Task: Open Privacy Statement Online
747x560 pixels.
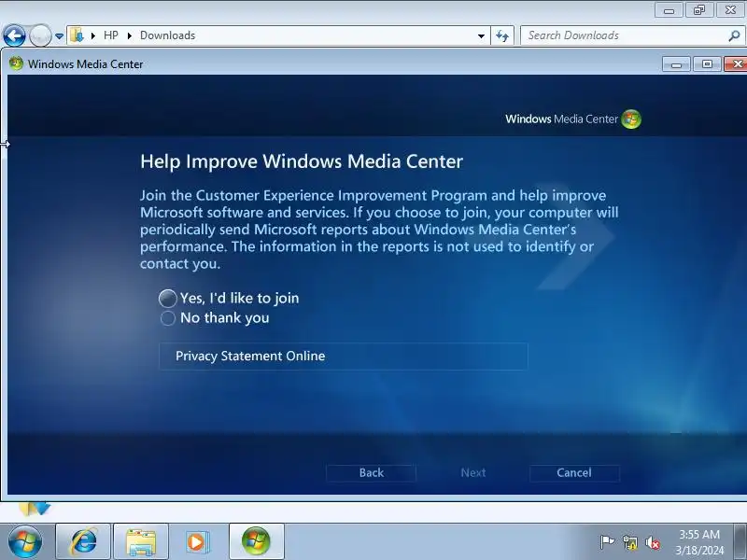Action: (343, 357)
